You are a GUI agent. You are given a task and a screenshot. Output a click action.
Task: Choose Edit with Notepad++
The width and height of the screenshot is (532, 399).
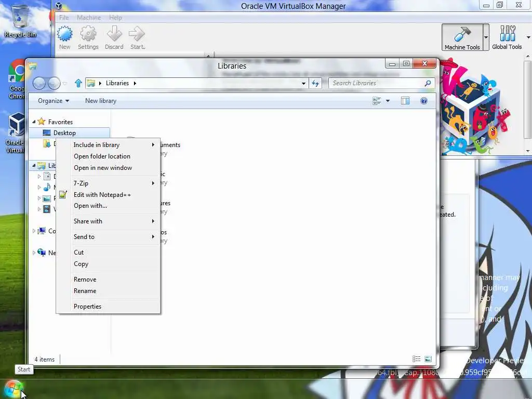pos(108,195)
